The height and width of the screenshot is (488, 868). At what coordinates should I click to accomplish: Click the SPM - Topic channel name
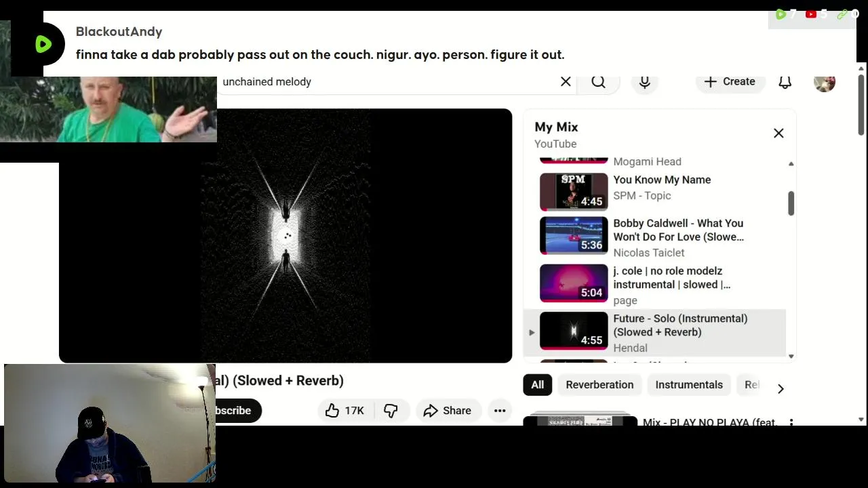pyautogui.click(x=642, y=195)
